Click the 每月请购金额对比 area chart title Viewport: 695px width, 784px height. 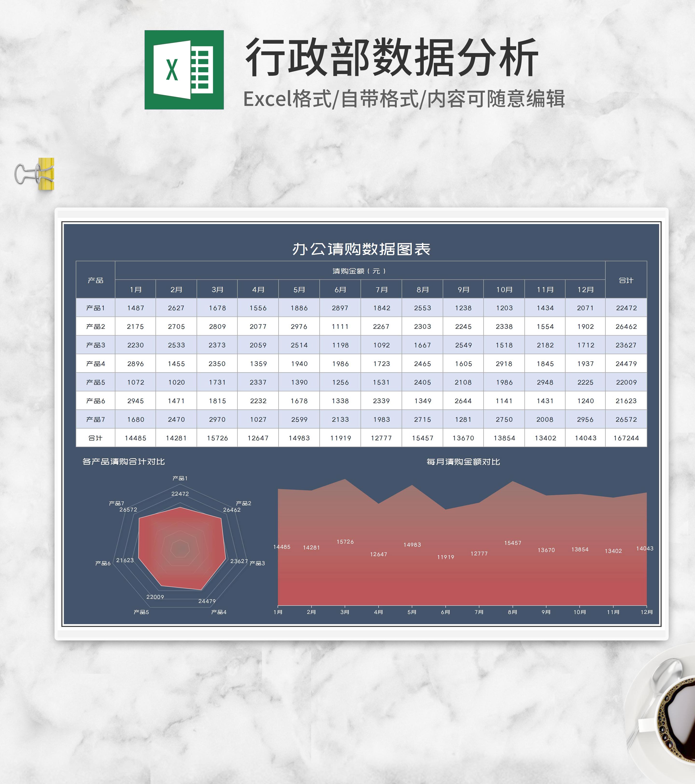pos(463,462)
